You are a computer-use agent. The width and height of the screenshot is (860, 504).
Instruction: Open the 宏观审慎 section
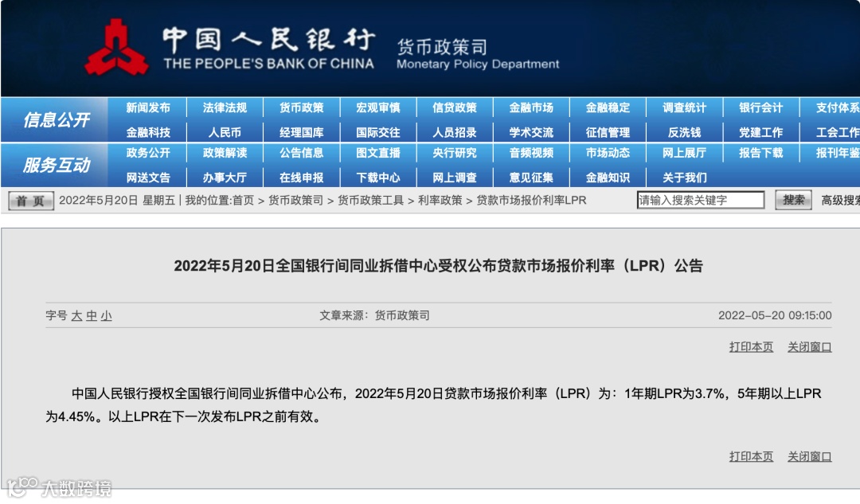[378, 108]
